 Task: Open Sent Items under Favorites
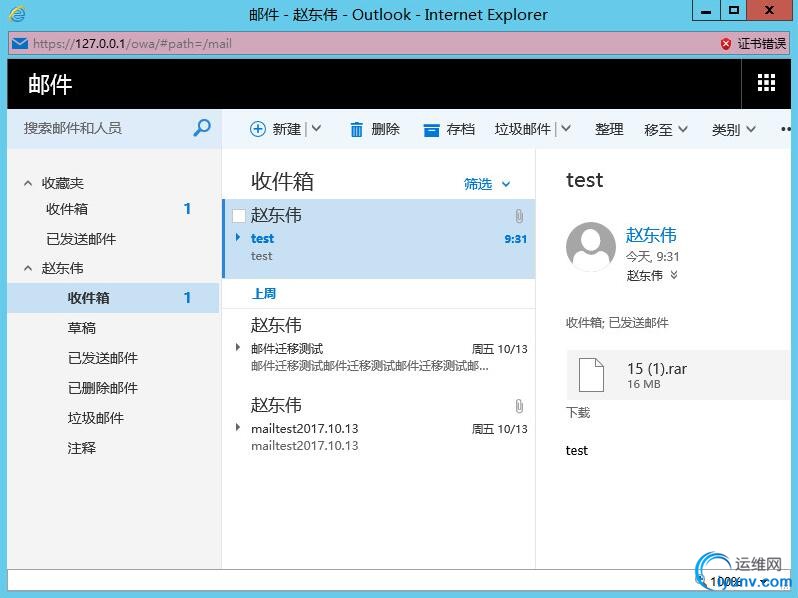click(x=113, y=239)
